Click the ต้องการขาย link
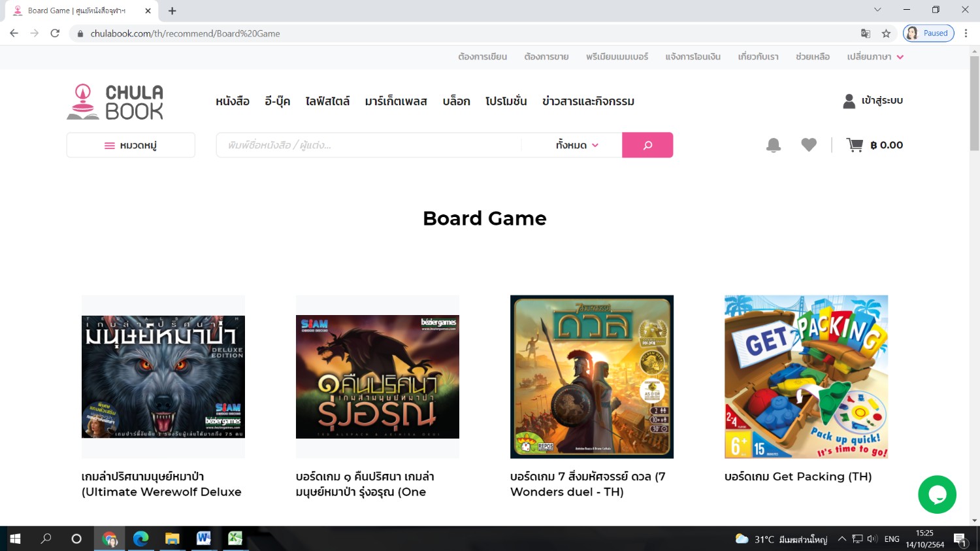 (546, 57)
